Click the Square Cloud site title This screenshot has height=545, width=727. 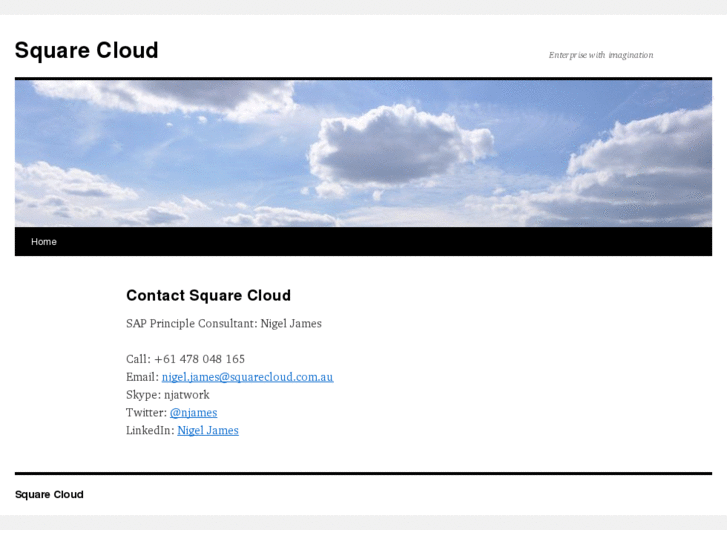tap(87, 50)
